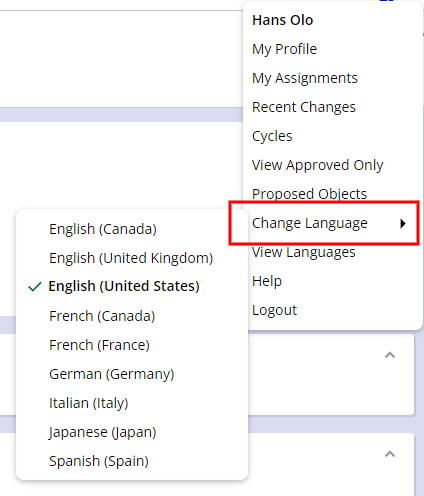424x496 pixels.
Task: Select English (Canada) language
Action: 103,229
